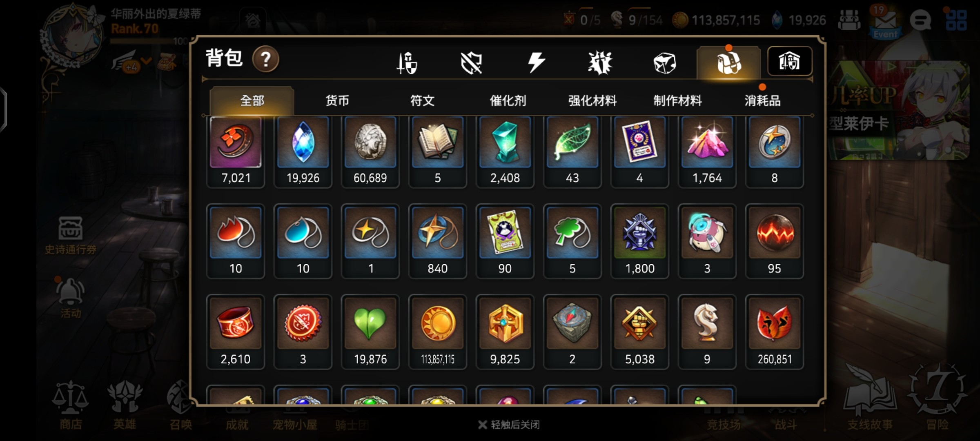The image size is (980, 441).
Task: Select the crossed-out shield armor category icon
Action: coord(471,63)
